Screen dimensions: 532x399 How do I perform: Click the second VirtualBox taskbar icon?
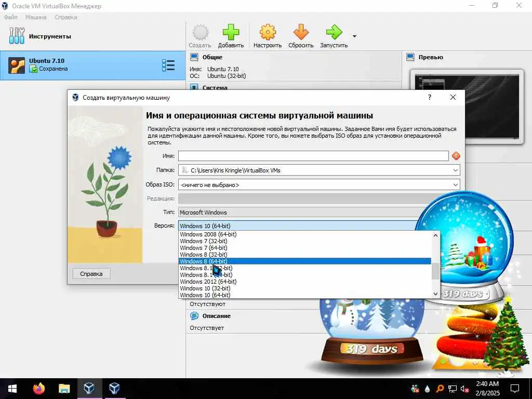[x=115, y=389]
